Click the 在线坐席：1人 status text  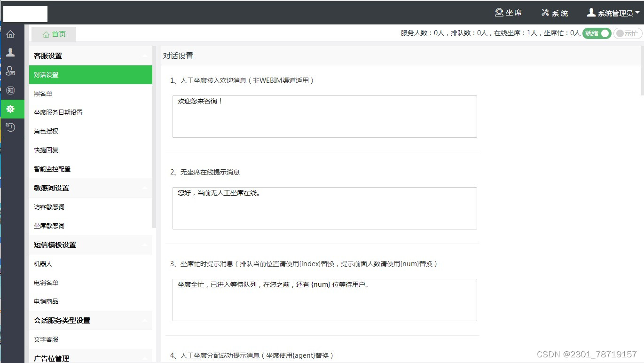pos(516,33)
